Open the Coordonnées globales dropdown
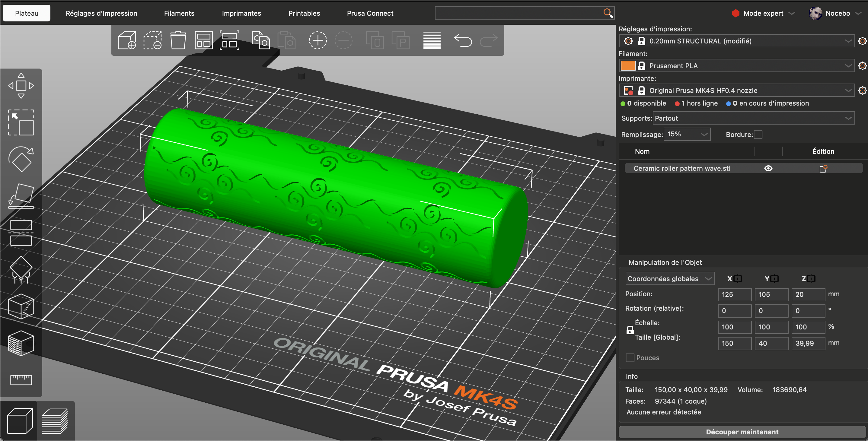 669,279
